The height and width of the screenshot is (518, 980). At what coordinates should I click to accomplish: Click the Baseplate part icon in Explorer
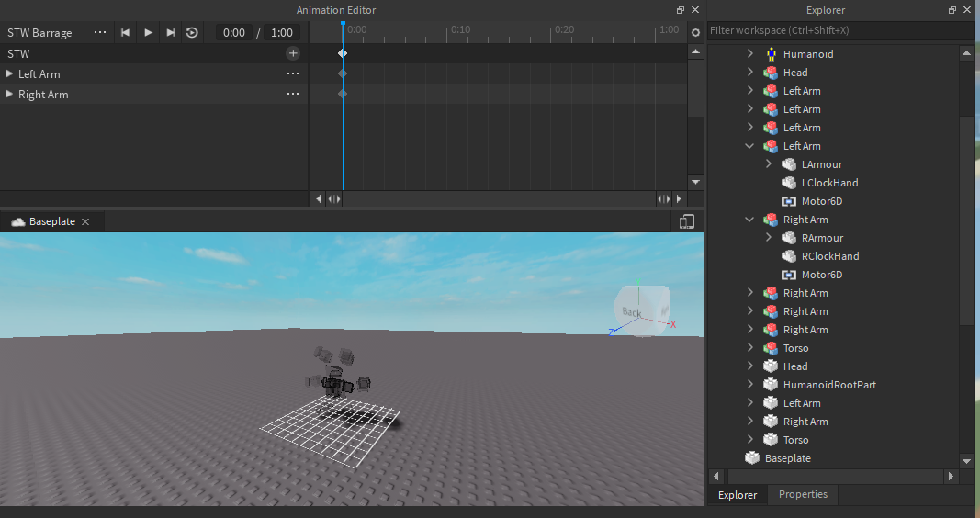pos(752,458)
